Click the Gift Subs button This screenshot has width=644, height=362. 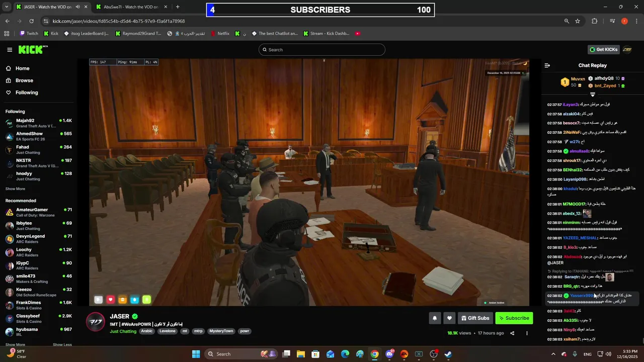pos(475,318)
